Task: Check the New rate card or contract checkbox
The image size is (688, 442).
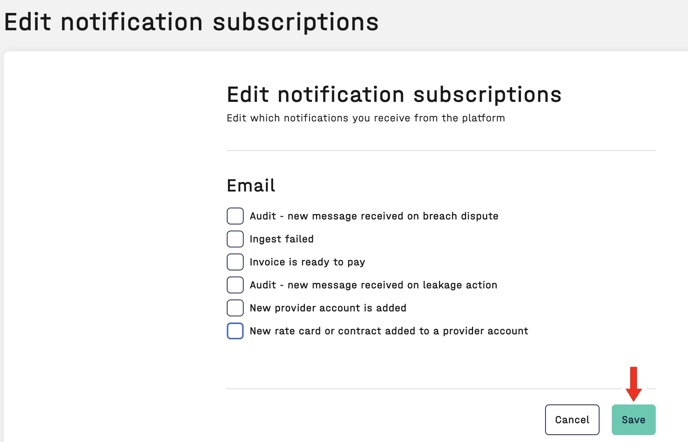Action: pyautogui.click(x=235, y=331)
